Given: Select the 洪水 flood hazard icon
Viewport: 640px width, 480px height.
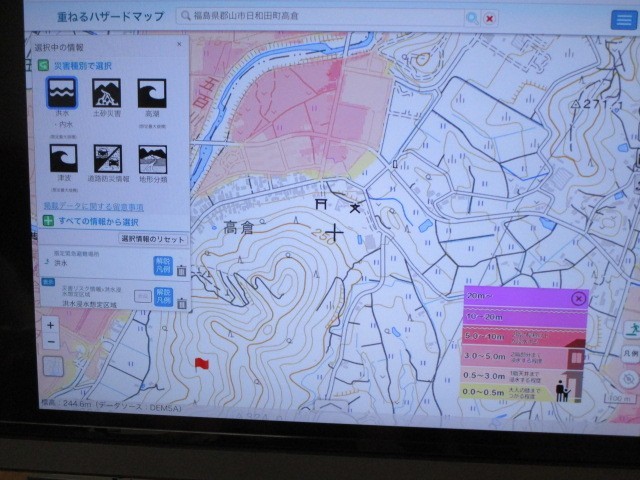Looking at the screenshot, I should (x=61, y=94).
